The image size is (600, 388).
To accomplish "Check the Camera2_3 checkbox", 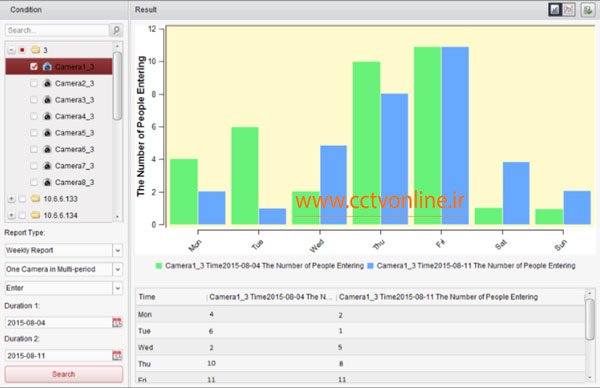I will [34, 83].
